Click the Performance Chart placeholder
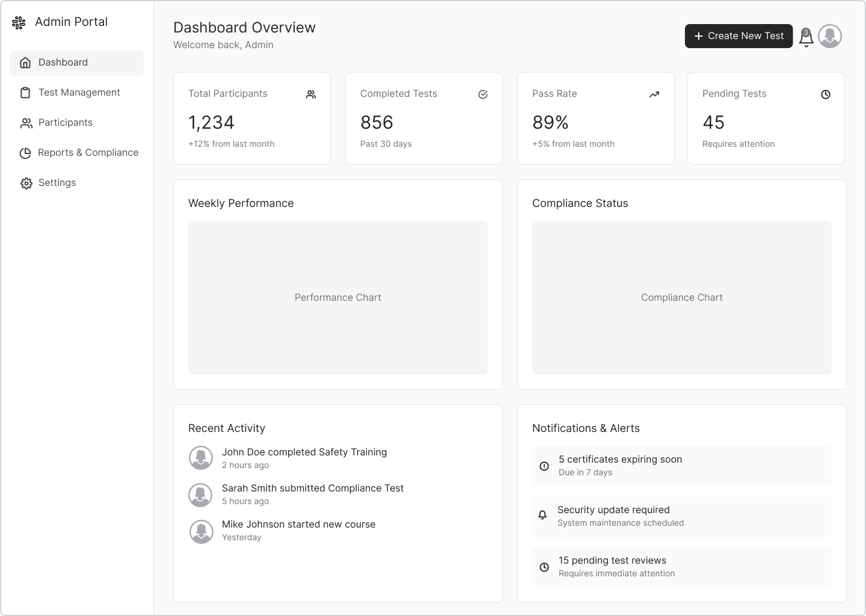This screenshot has width=866, height=616. 338,298
